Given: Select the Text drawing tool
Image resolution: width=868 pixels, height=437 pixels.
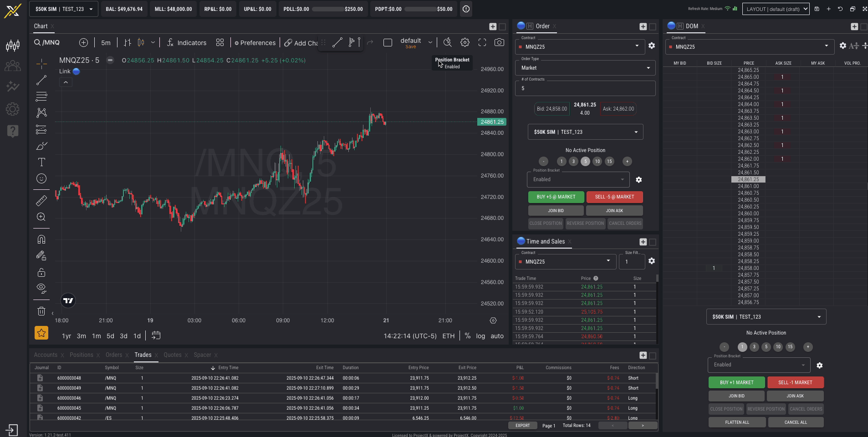Looking at the screenshot, I should coord(41,162).
